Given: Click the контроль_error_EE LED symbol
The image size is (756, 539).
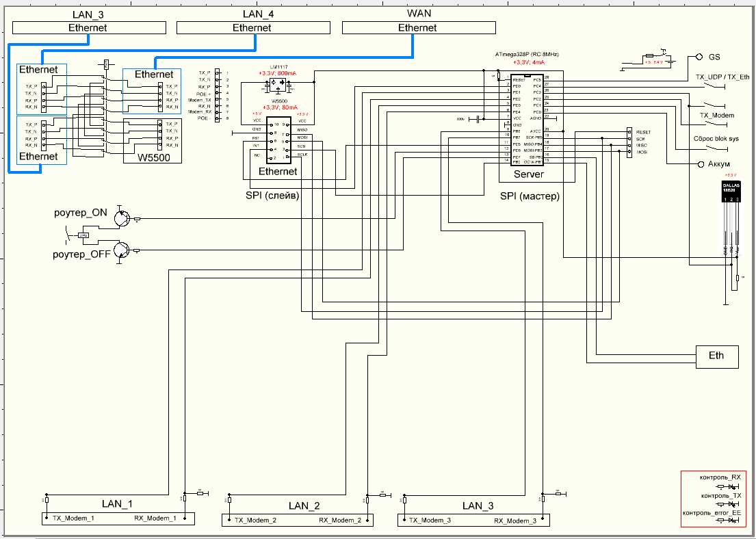Looking at the screenshot, I should point(729,521).
